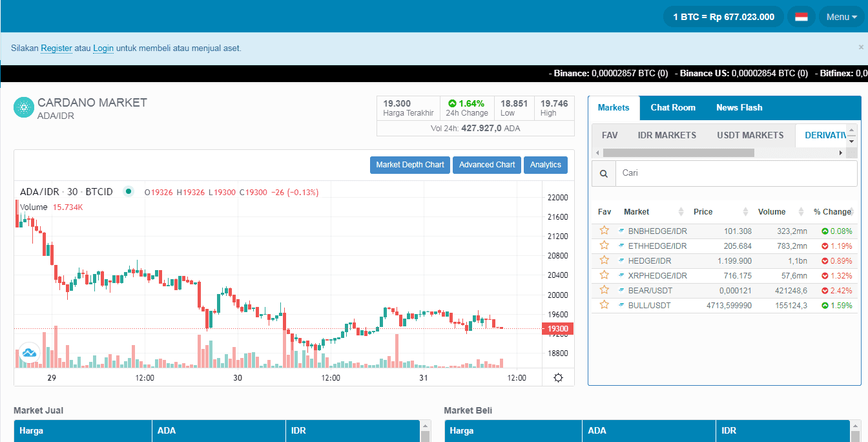The image size is (868, 442).
Task: Open the Menu dropdown
Action: tap(842, 16)
